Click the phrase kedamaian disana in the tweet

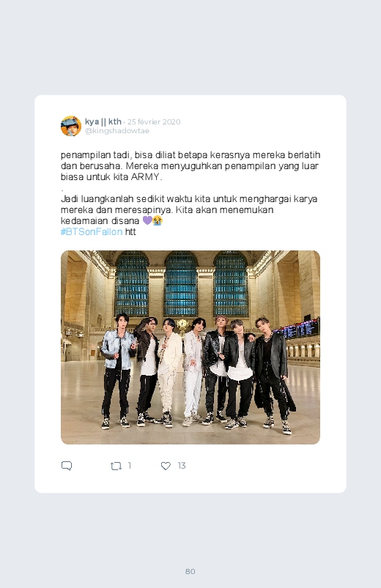[100, 220]
